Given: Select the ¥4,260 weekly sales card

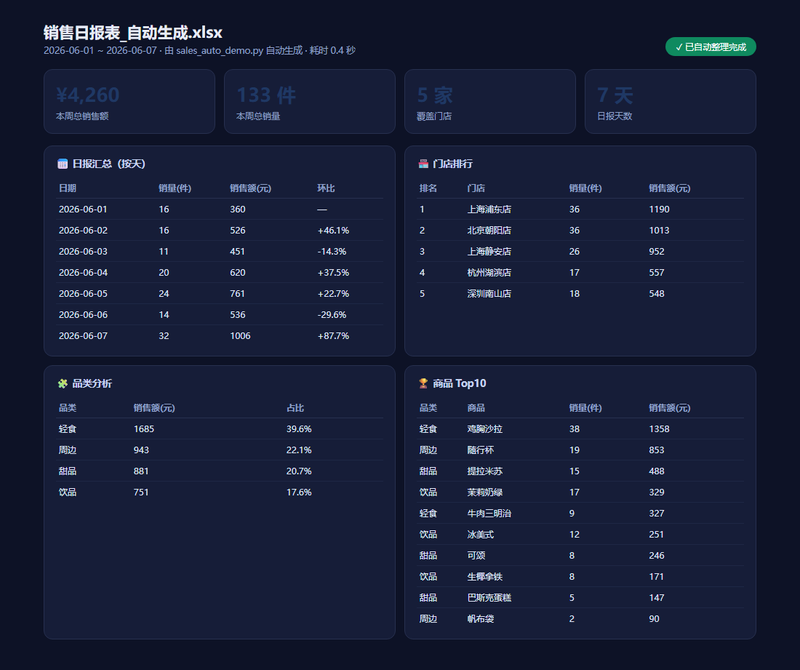Looking at the screenshot, I should [x=129, y=102].
